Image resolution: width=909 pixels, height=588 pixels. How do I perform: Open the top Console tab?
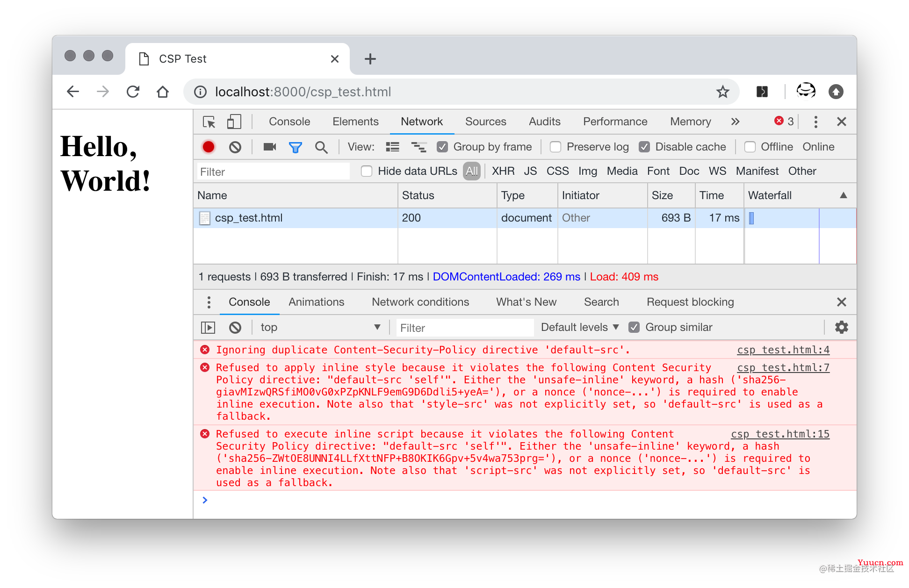click(289, 122)
